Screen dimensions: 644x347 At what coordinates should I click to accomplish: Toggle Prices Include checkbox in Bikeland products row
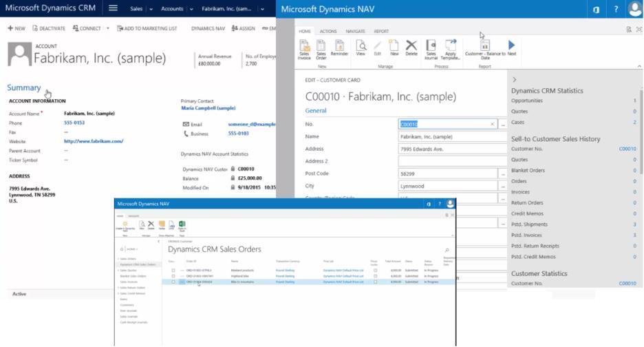click(376, 271)
